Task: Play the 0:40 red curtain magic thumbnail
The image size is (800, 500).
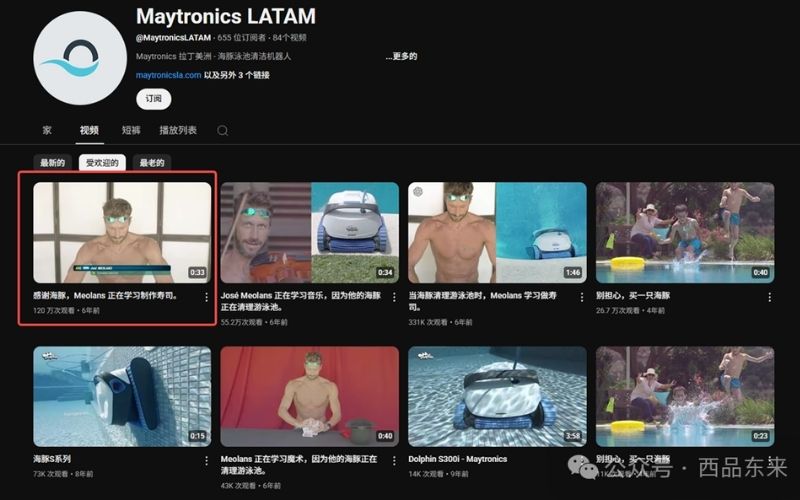Action: [x=310, y=396]
